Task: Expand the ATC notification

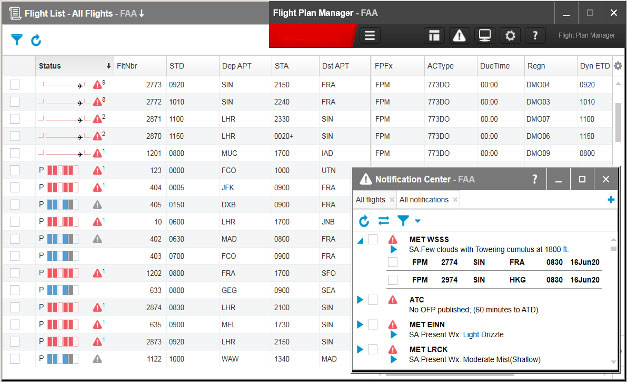Action: (x=360, y=300)
